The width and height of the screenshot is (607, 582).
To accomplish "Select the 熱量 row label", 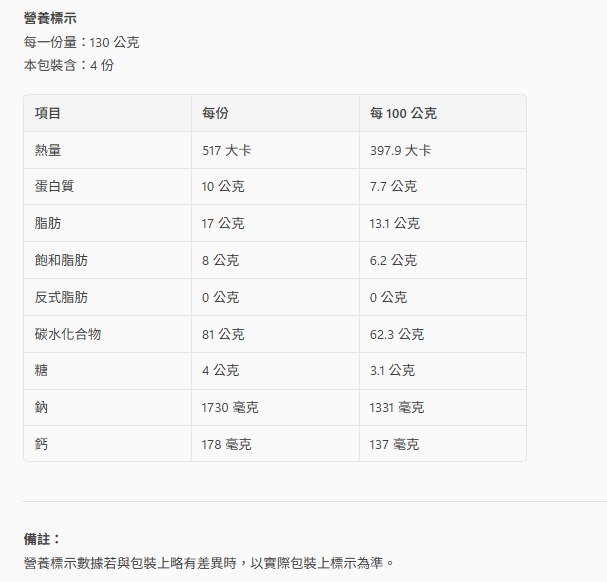I will click(48, 150).
